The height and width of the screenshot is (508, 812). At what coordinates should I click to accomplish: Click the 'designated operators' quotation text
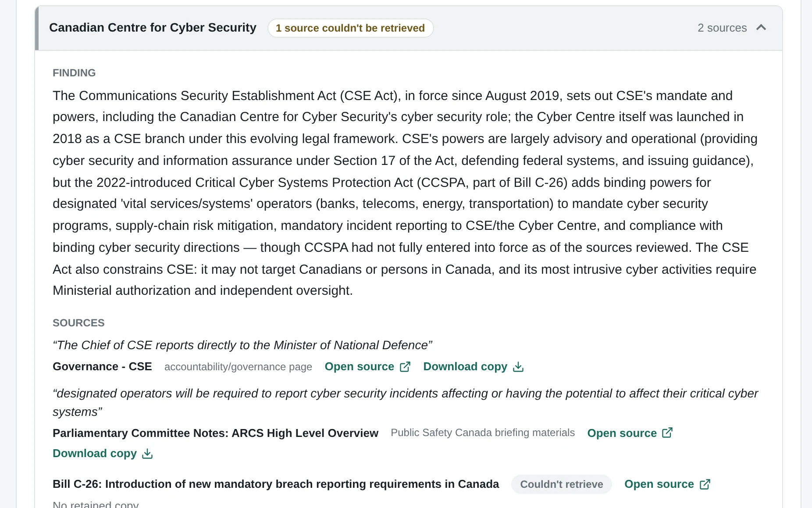405,403
